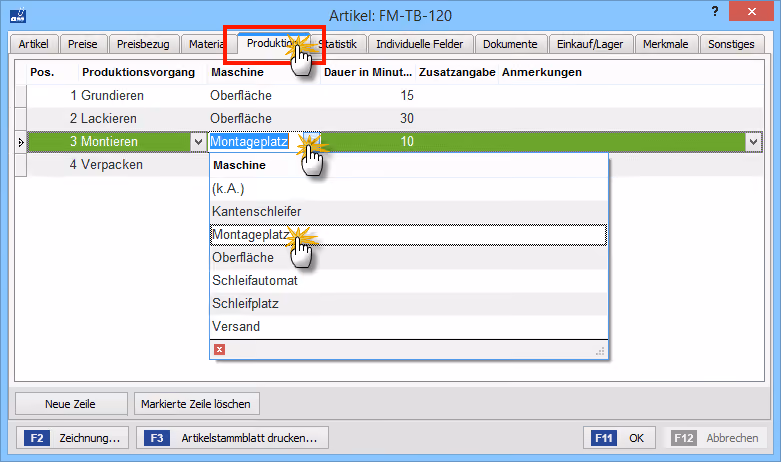Open the Statistik tab
Screen dimensions: 781x462
coord(340,44)
